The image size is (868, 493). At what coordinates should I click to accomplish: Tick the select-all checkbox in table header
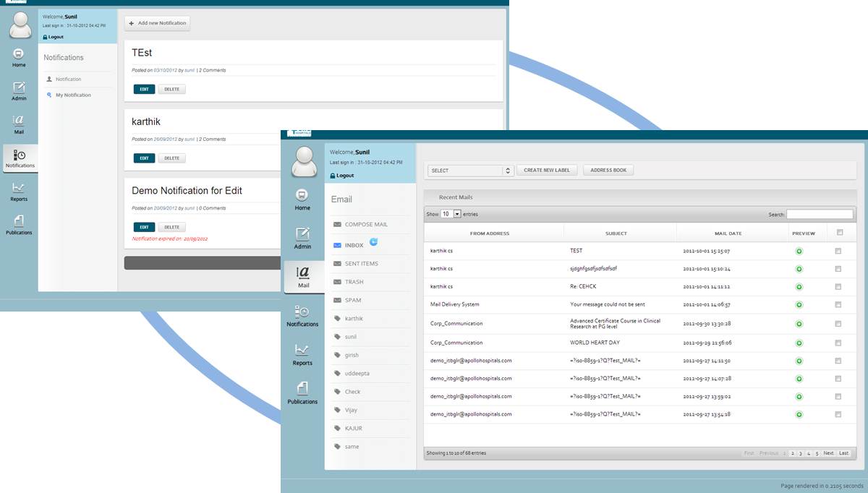[839, 233]
